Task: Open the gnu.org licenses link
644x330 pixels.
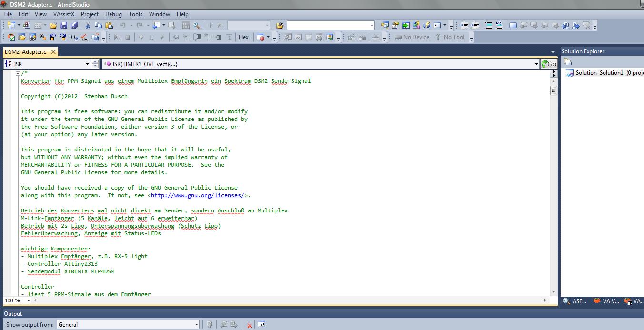Action: pos(198,195)
